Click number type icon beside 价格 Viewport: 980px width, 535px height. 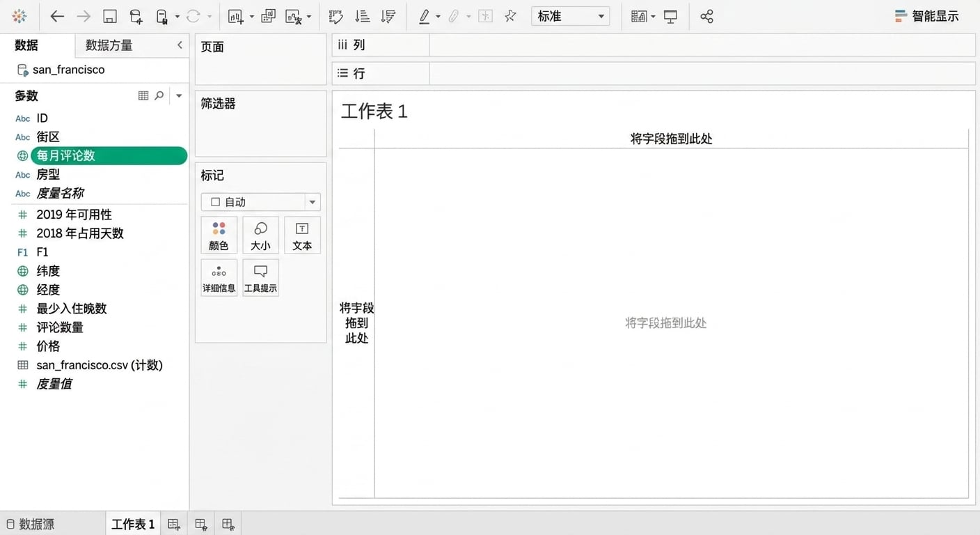(x=23, y=346)
